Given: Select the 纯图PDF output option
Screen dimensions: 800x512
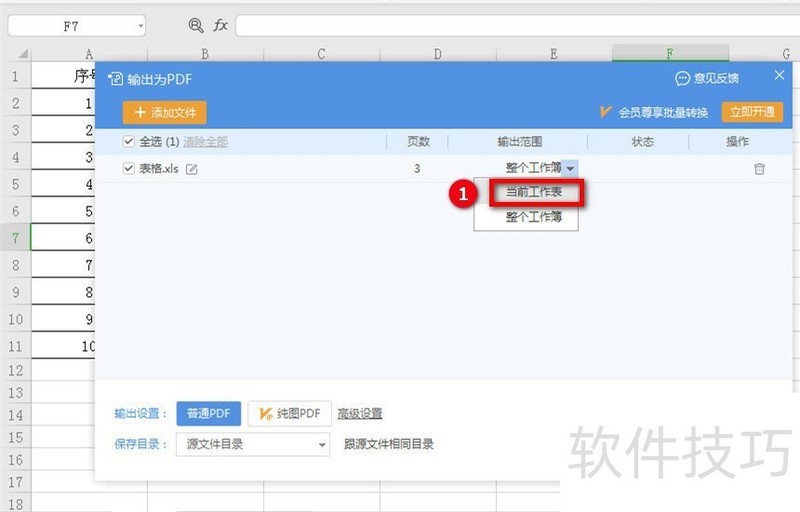Looking at the screenshot, I should coord(289,414).
